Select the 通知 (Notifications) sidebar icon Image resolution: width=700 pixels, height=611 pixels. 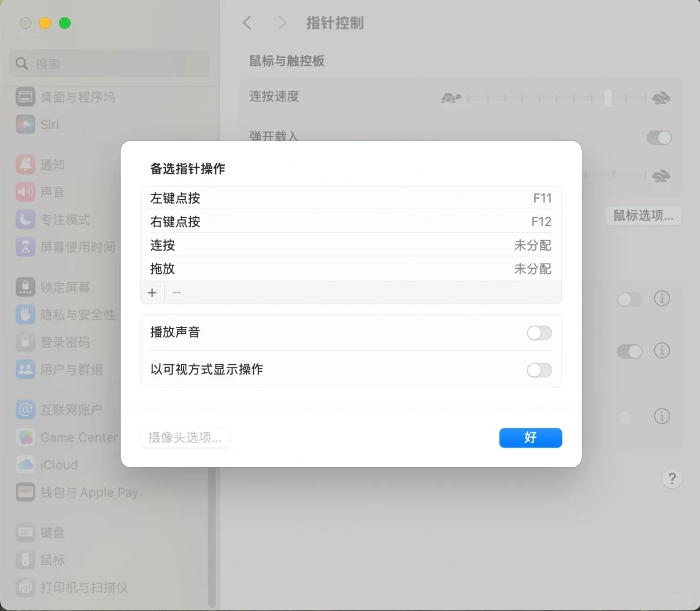[x=25, y=164]
